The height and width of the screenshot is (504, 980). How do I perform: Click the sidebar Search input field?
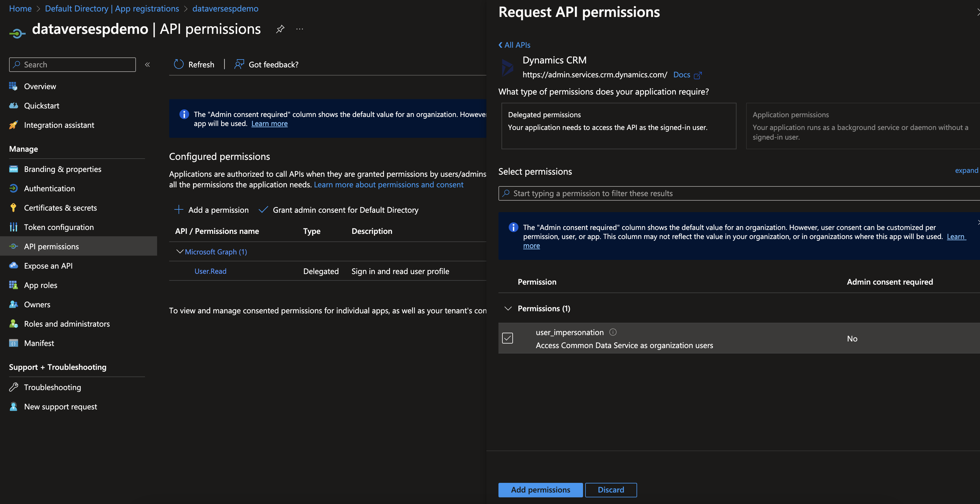click(x=72, y=65)
